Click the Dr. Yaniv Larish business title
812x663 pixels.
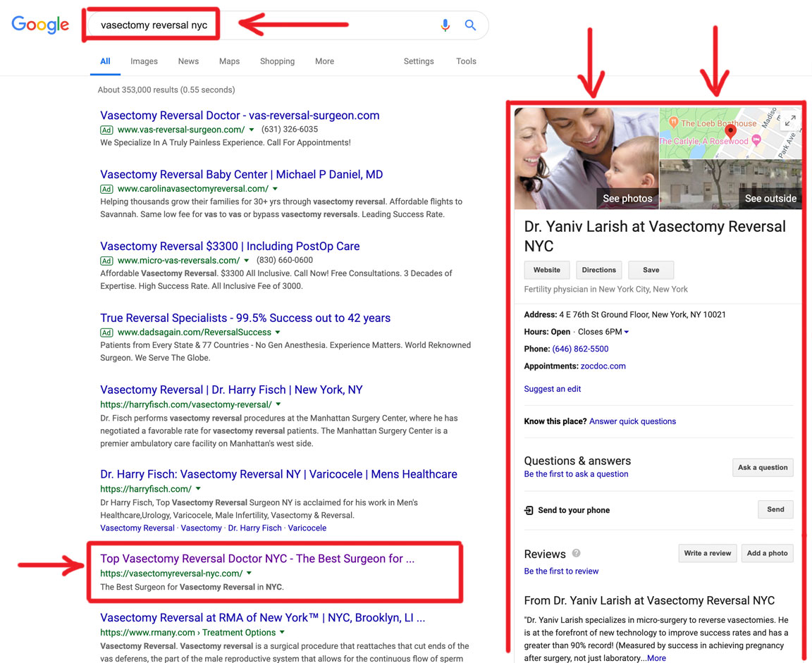coord(655,236)
